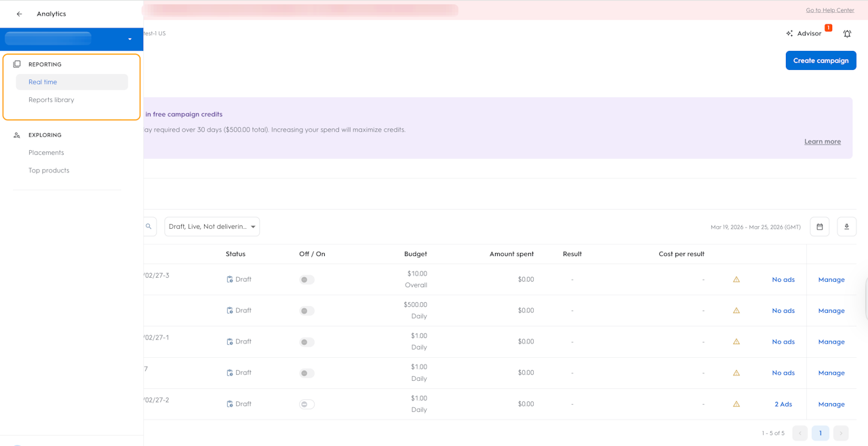
Task: Click the Create campaign button
Action: [821, 60]
